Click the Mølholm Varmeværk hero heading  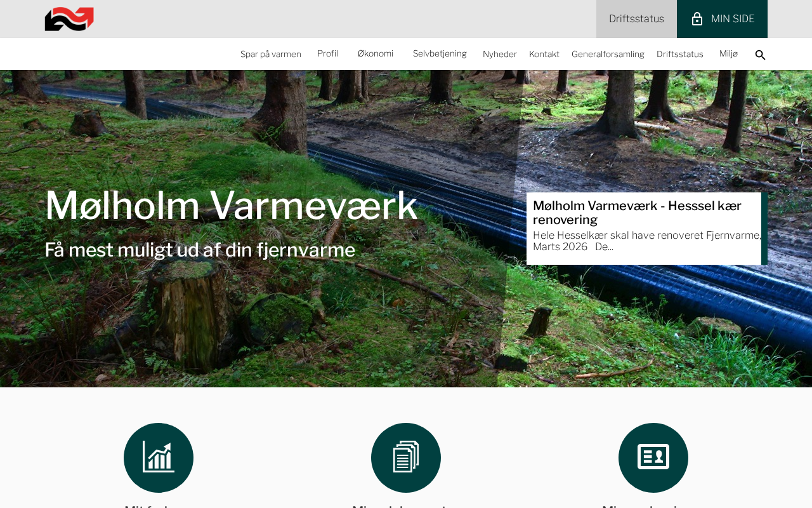click(231, 205)
